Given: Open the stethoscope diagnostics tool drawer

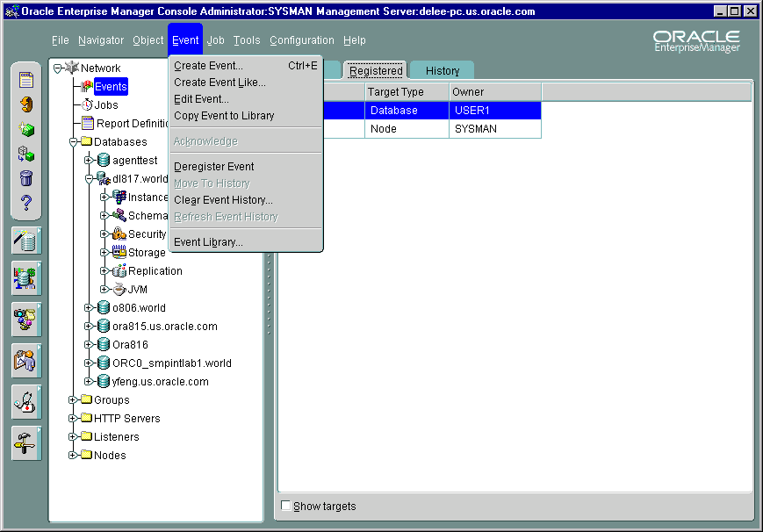Looking at the screenshot, I should click(26, 401).
